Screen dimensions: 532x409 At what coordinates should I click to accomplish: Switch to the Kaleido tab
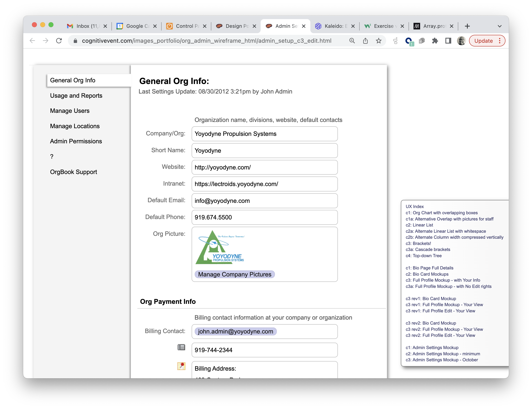point(331,26)
